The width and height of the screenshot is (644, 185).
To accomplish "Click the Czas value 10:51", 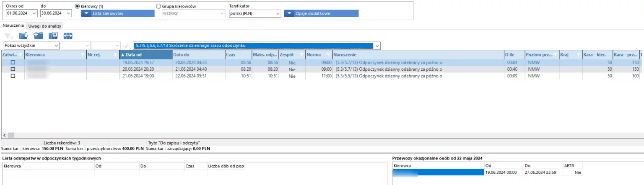I will [245, 76].
